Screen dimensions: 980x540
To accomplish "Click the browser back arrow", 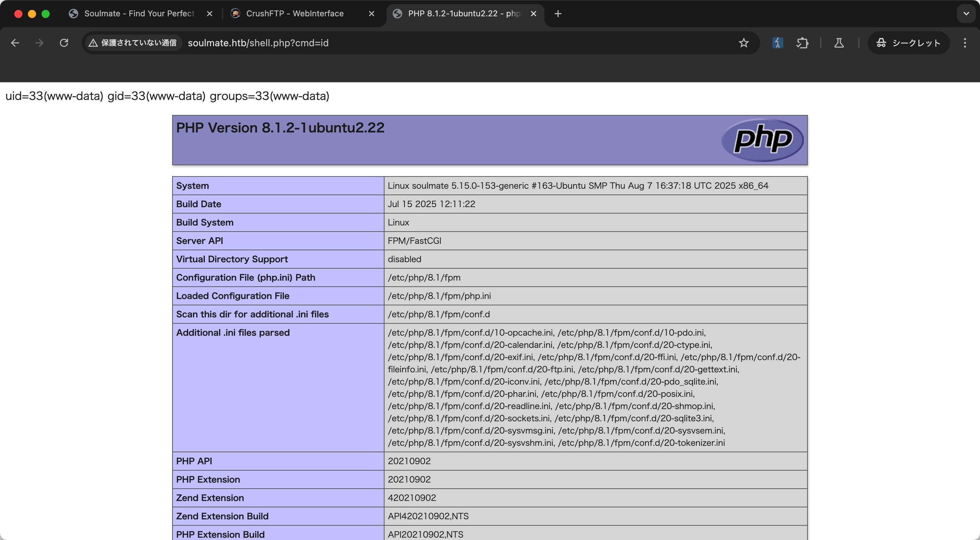I will point(15,43).
